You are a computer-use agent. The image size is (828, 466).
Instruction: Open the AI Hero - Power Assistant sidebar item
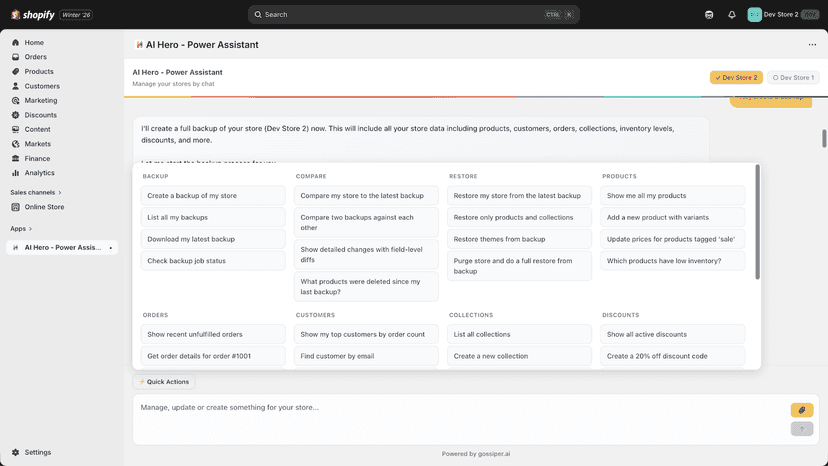click(62, 247)
